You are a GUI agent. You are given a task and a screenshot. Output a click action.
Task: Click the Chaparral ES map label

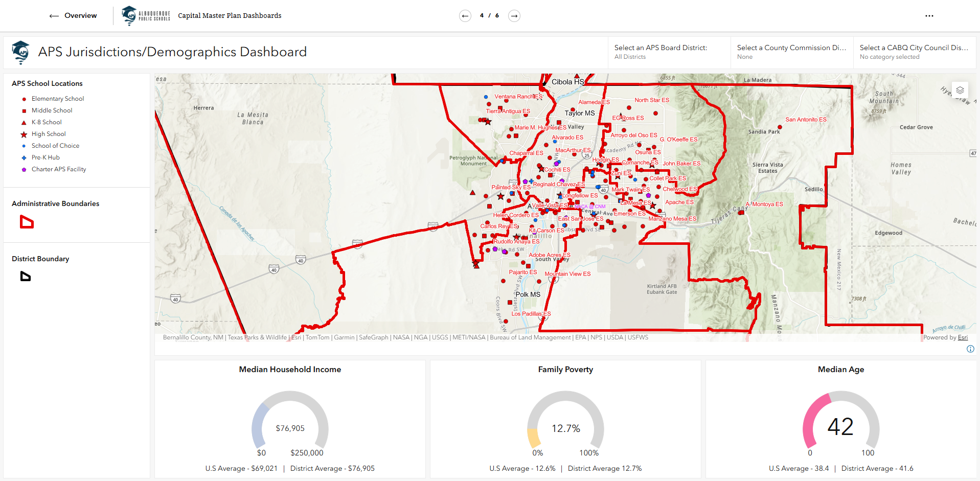(526, 153)
